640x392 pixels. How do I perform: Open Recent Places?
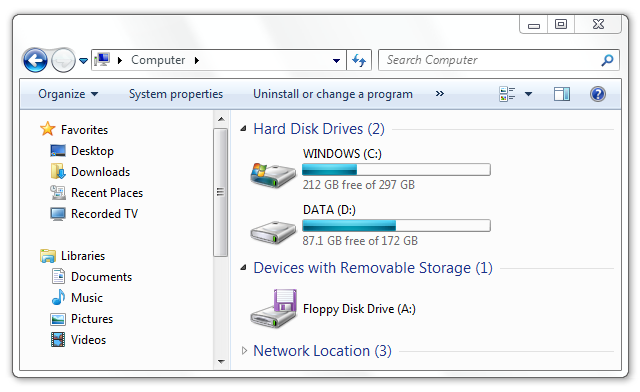107,193
